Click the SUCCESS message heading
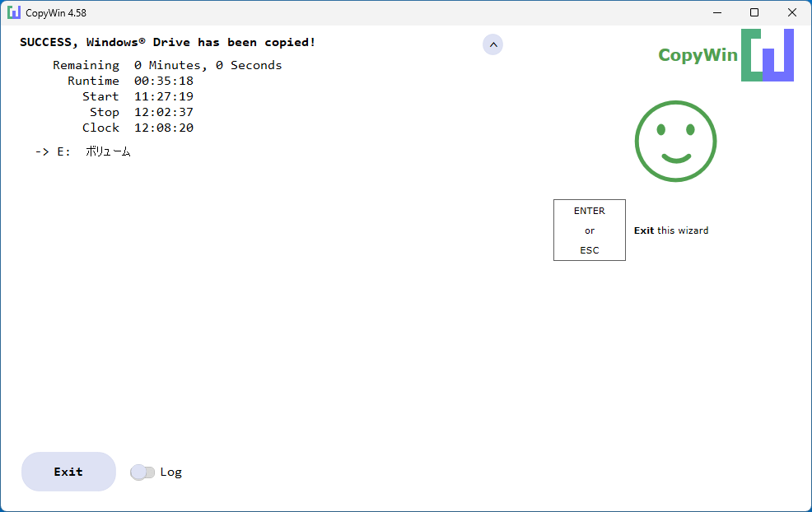This screenshot has width=812, height=512. tap(167, 43)
